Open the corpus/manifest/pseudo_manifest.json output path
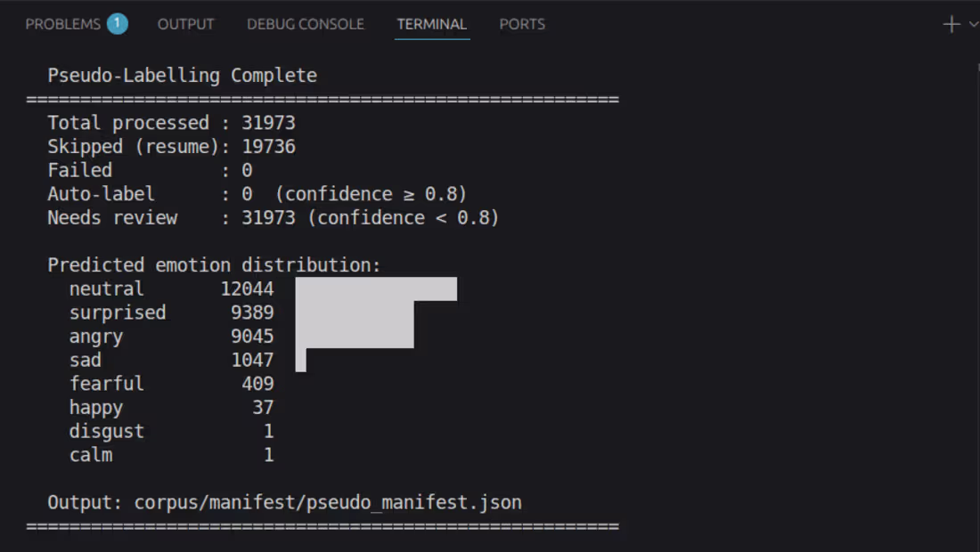Viewport: 980px width, 552px height. coord(328,503)
